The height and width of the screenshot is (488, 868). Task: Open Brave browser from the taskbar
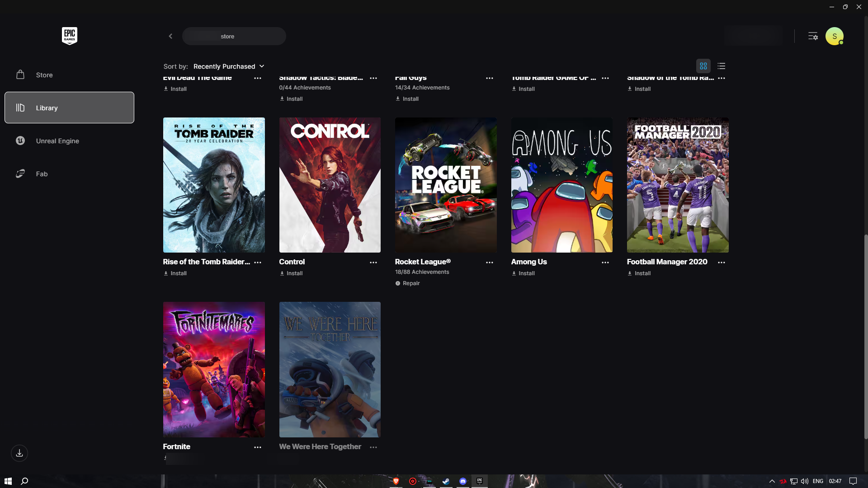click(396, 481)
